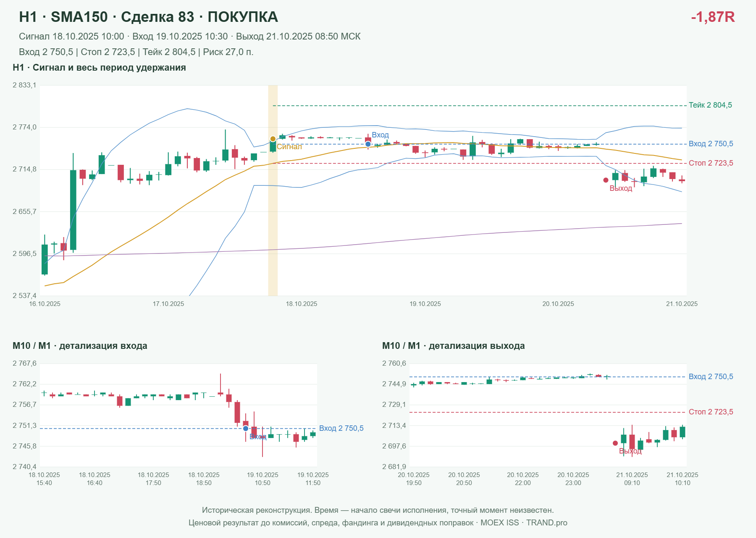Click the Вход 2 750,5 | Стоп | Тейк parameters line

(136, 52)
